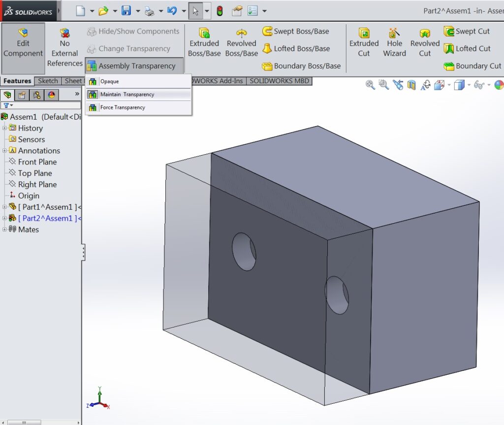The width and height of the screenshot is (504, 425).
Task: Click the RealView color sphere icon
Action: pyautogui.click(x=501, y=85)
